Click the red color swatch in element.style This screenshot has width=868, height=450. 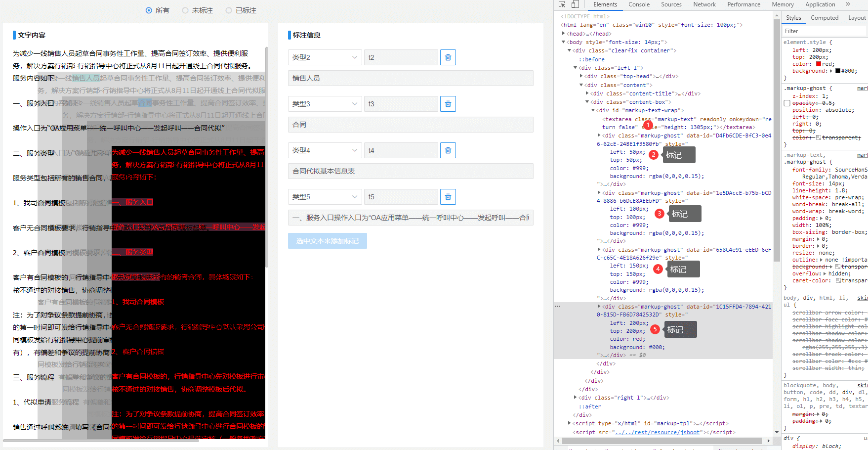pyautogui.click(x=819, y=64)
